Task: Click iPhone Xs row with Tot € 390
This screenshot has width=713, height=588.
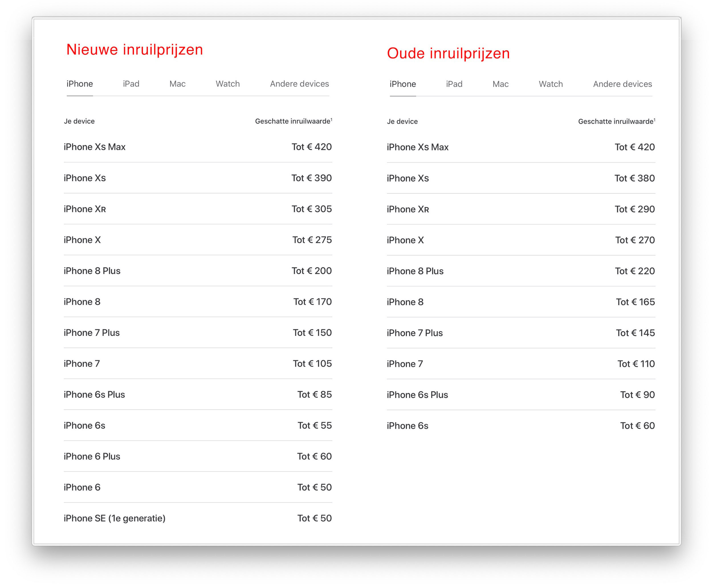Action: coord(198,178)
